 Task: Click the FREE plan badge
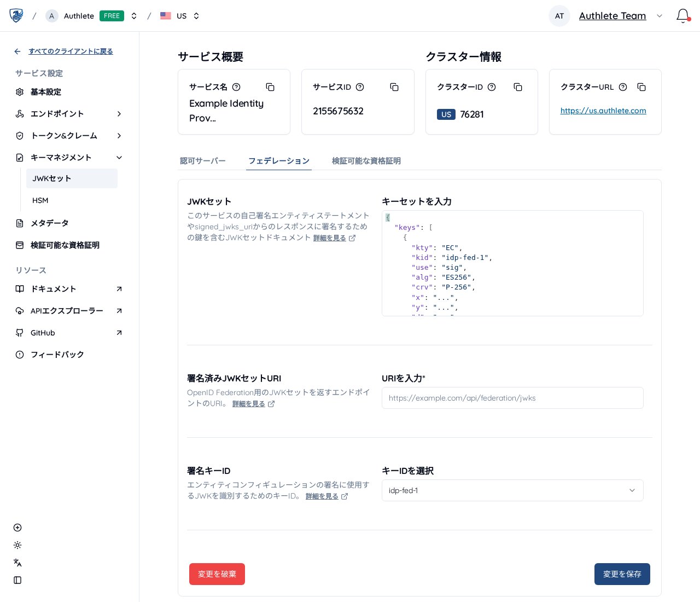(x=112, y=16)
